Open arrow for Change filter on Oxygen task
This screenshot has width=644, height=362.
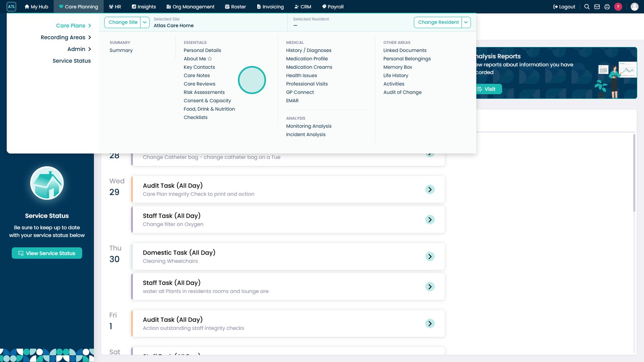430,220
